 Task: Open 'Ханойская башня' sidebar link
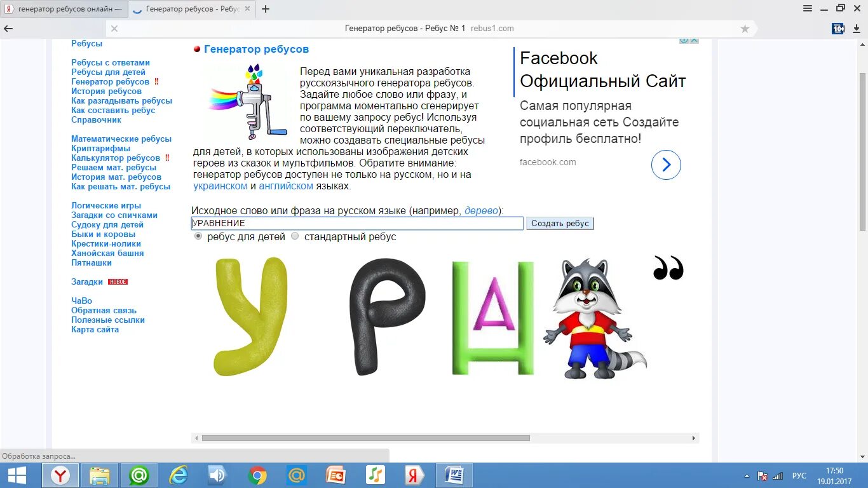coord(107,253)
